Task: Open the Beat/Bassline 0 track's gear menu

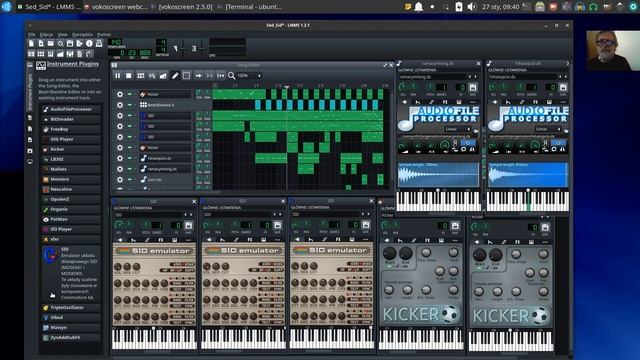Action: 120,105
